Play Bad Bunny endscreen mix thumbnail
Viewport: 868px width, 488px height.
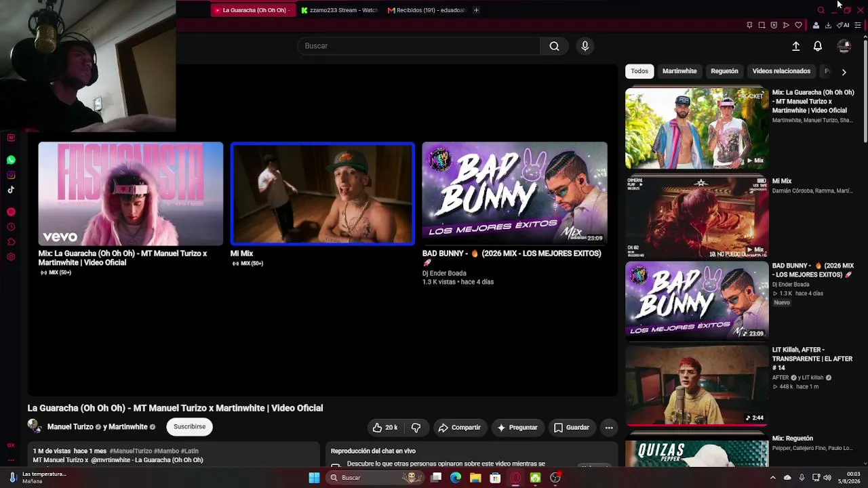(515, 194)
